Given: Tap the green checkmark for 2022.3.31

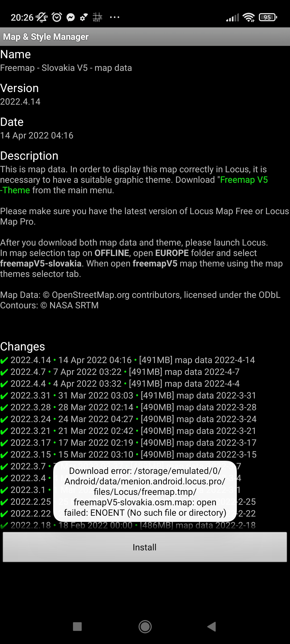Looking at the screenshot, I should coord(4,396).
